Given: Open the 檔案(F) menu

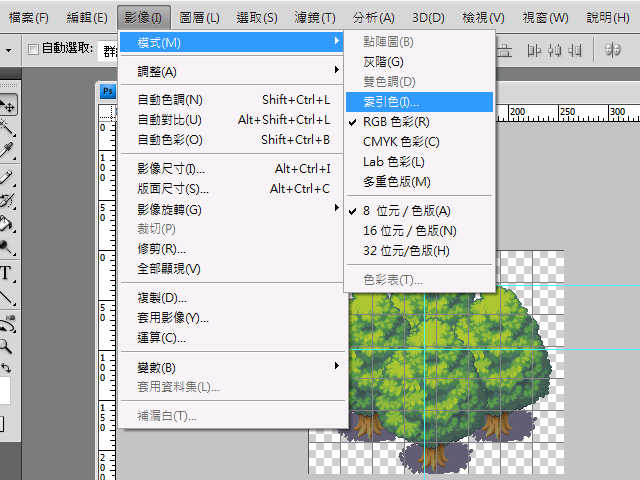Looking at the screenshot, I should pos(29,18).
